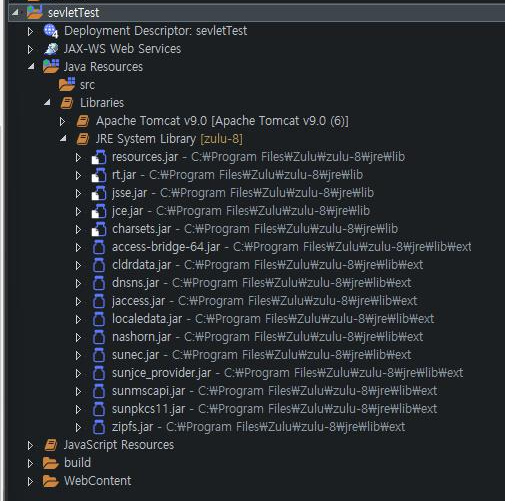The width and height of the screenshot is (505, 501).
Task: Click the access-bridge-64.jar jar icon
Action: pyautogui.click(x=99, y=247)
